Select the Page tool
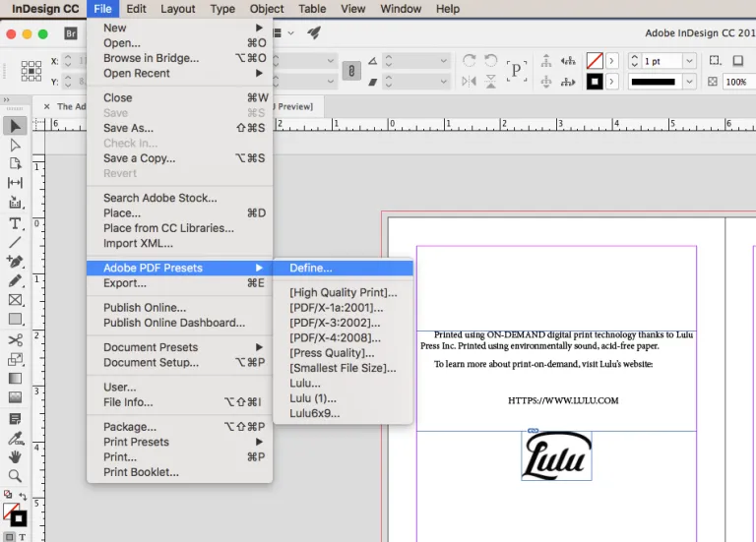The image size is (756, 542). pos(15,164)
